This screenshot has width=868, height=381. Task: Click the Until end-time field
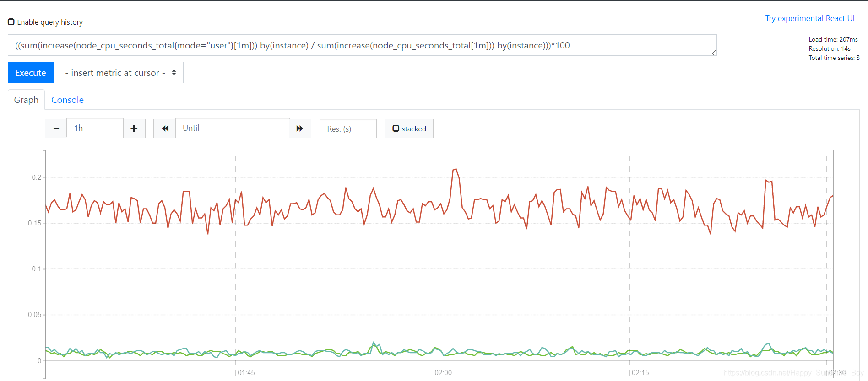tap(232, 128)
